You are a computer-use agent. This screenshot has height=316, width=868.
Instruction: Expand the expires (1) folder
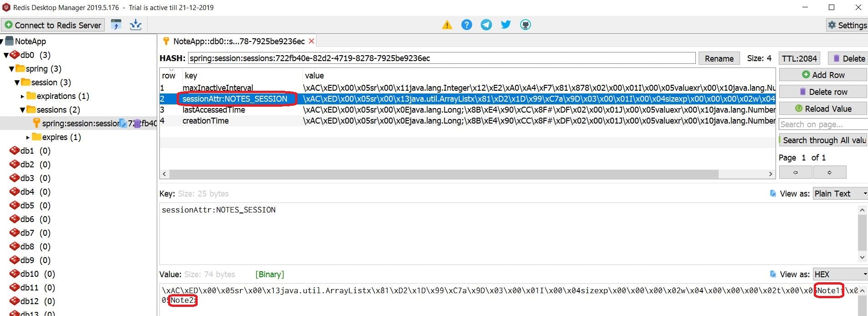pos(28,137)
